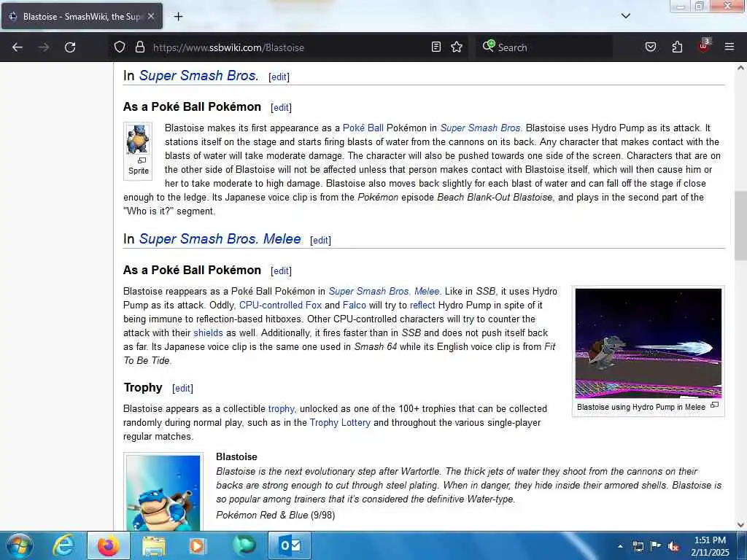Open the Trophy Lottery link
This screenshot has height=560, width=747.
tap(340, 422)
